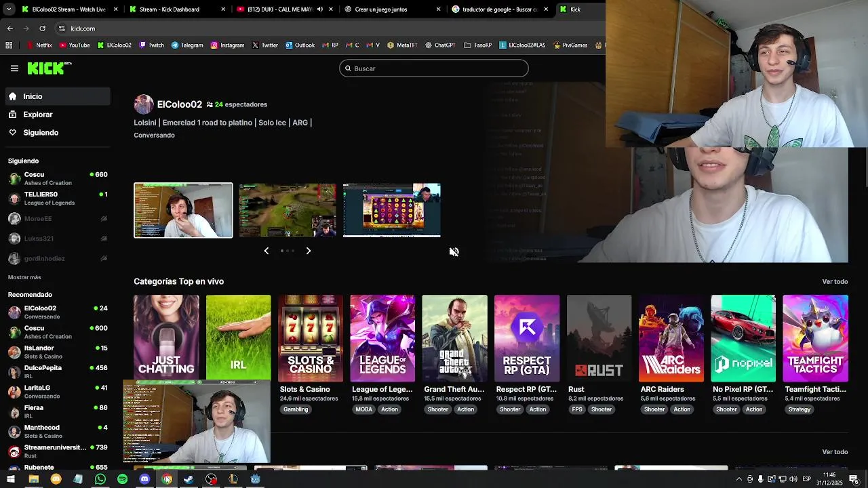The image size is (868, 488).
Task: Switch to Crear un juego juntos tab
Action: point(392,9)
